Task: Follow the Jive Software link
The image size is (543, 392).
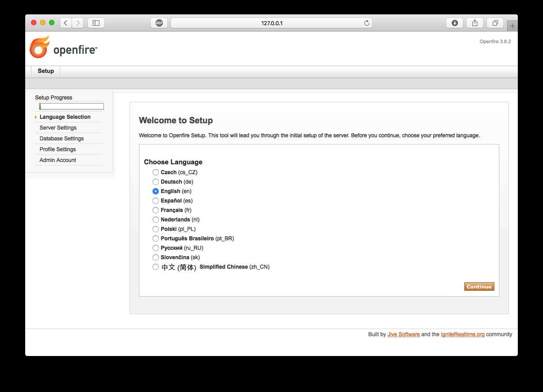Action: [x=404, y=334]
